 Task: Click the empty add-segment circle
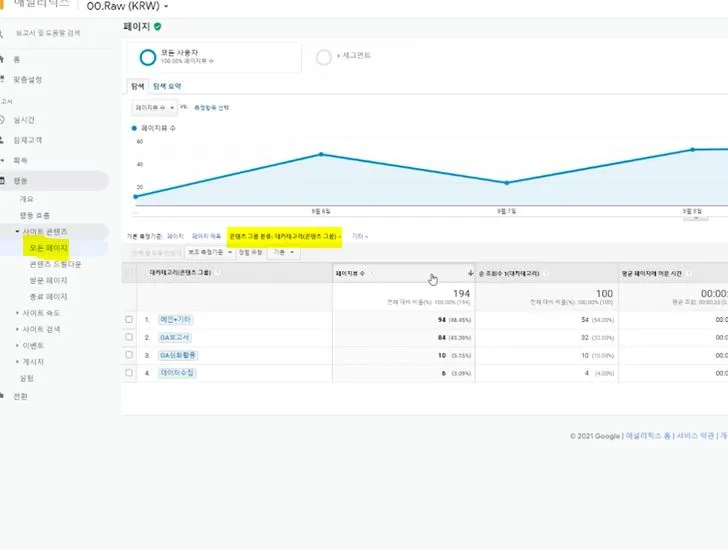click(324, 58)
